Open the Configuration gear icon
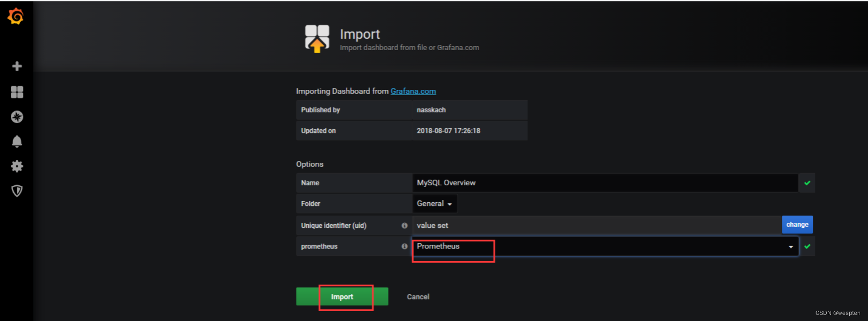 tap(17, 166)
